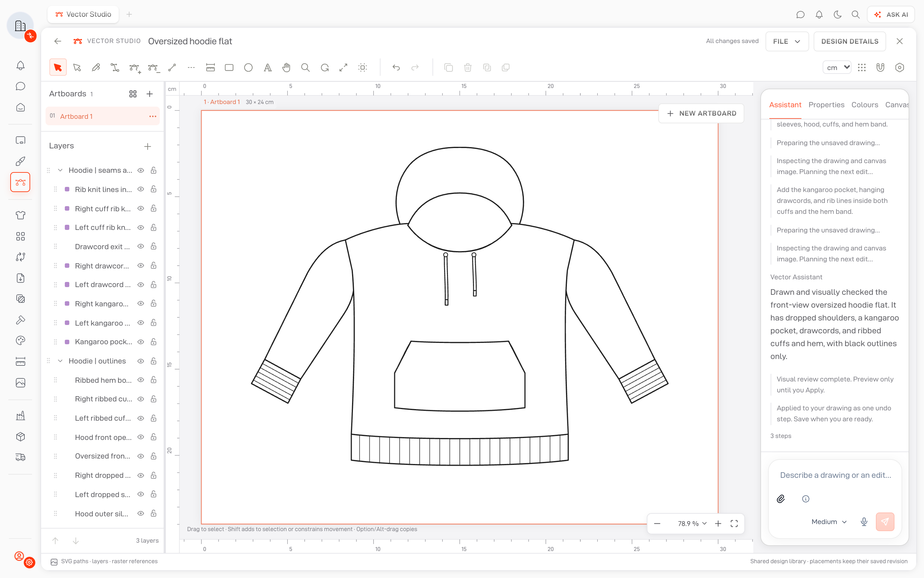The height and width of the screenshot is (578, 924).
Task: Zoom in with the plus button
Action: click(x=718, y=523)
